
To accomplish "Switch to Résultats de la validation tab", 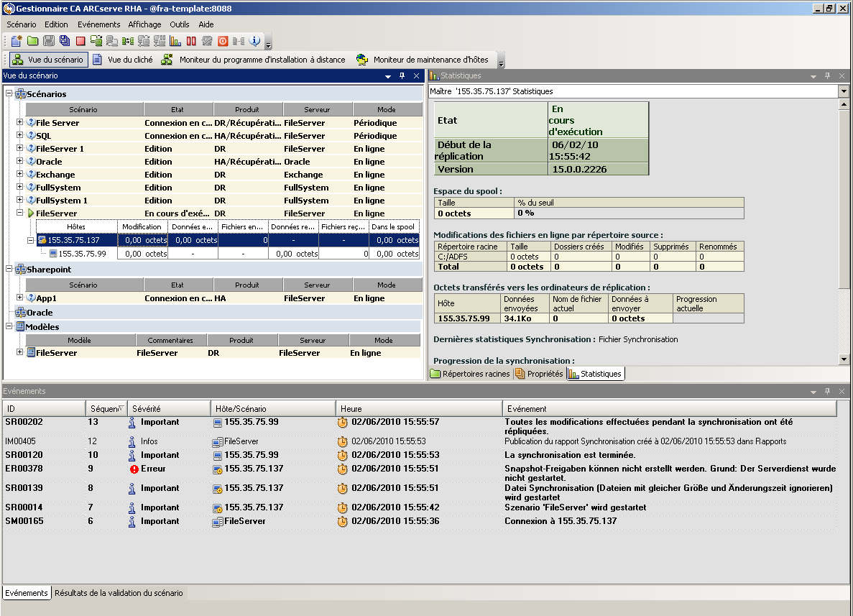I will pos(119,593).
